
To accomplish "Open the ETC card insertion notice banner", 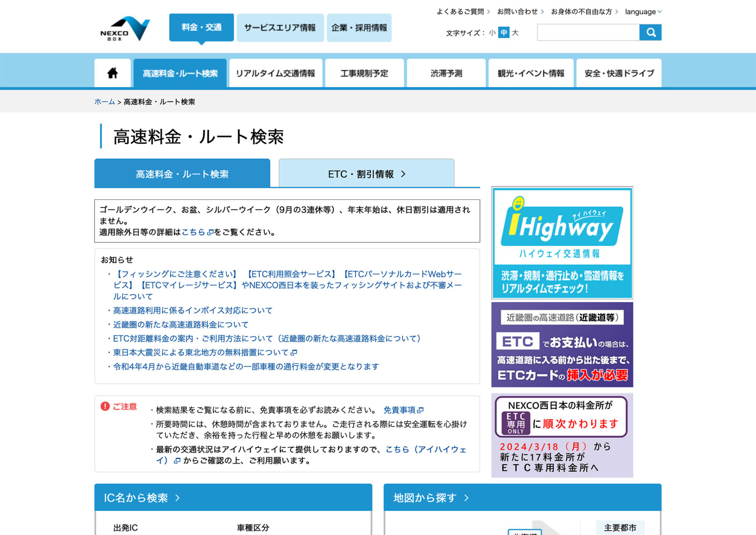I will point(562,345).
